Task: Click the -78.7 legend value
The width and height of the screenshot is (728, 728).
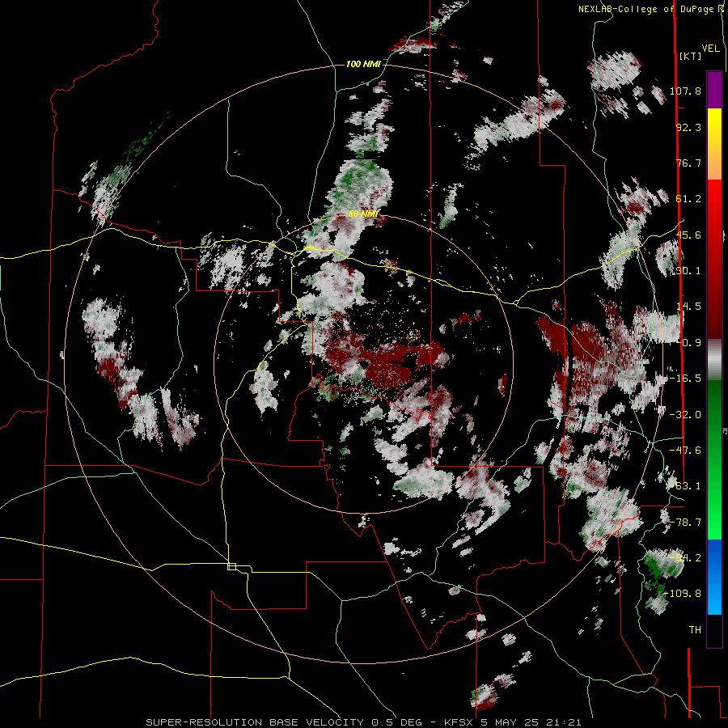Action: point(685,523)
